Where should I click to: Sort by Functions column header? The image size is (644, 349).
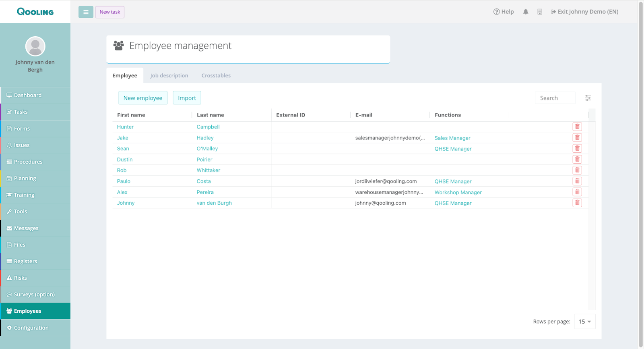point(448,115)
